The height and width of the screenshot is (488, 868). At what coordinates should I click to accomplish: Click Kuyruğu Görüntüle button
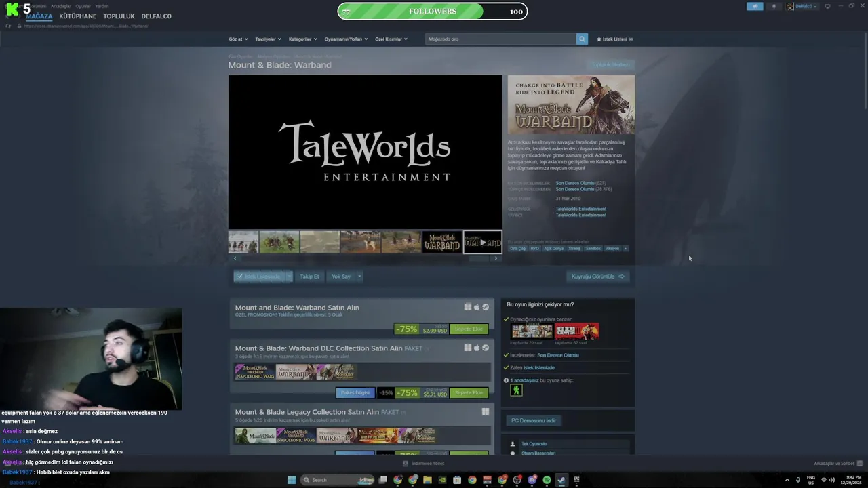point(597,277)
